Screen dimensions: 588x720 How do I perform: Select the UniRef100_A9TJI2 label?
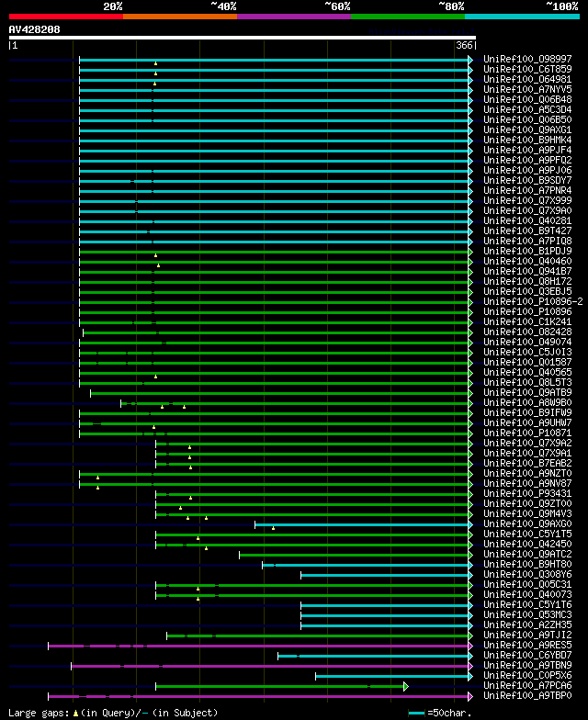pos(527,636)
